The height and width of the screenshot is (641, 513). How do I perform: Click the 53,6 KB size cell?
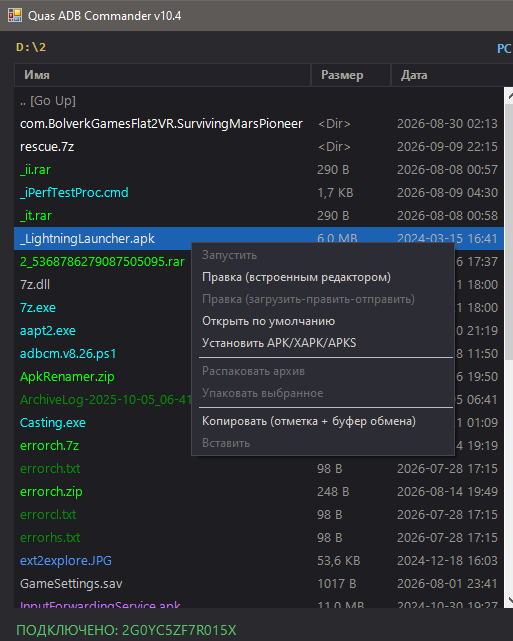point(338,561)
